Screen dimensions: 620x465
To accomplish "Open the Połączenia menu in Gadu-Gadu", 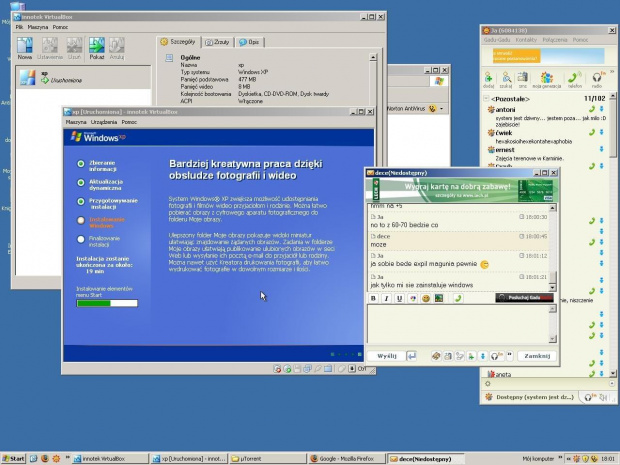I will click(x=555, y=40).
